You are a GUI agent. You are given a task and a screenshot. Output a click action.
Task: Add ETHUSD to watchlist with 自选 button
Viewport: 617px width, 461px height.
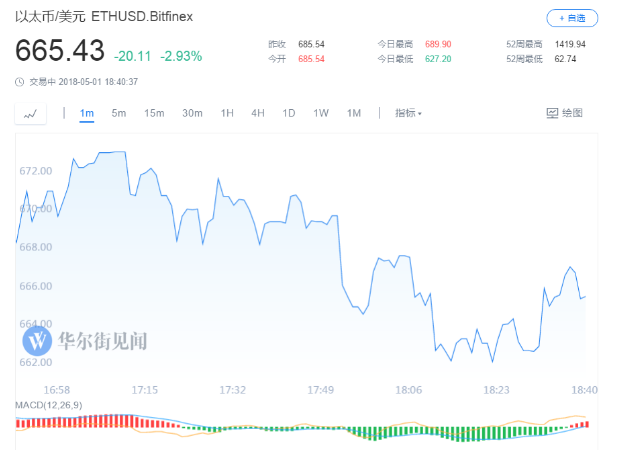click(x=573, y=18)
